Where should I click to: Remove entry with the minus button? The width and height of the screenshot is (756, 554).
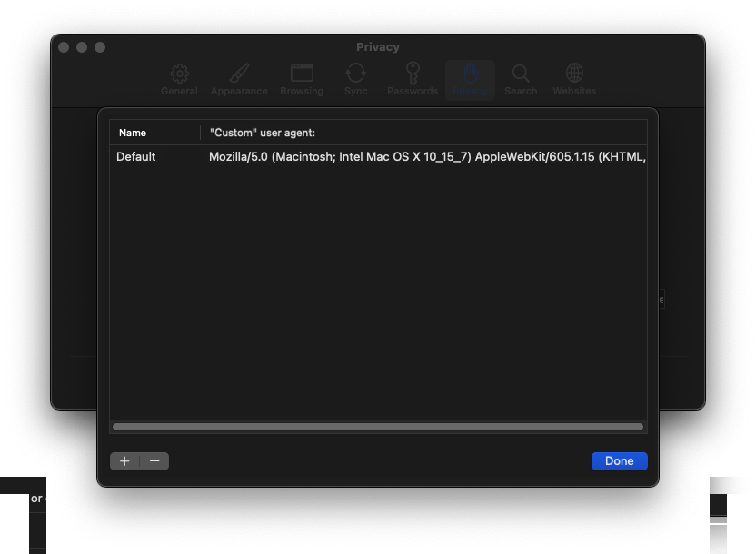pos(154,461)
